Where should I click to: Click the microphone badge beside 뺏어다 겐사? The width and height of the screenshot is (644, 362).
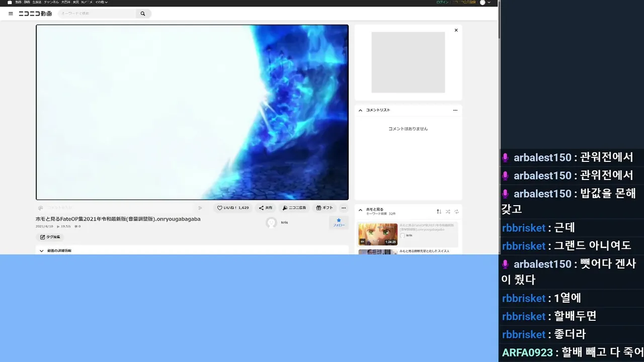[506, 264]
